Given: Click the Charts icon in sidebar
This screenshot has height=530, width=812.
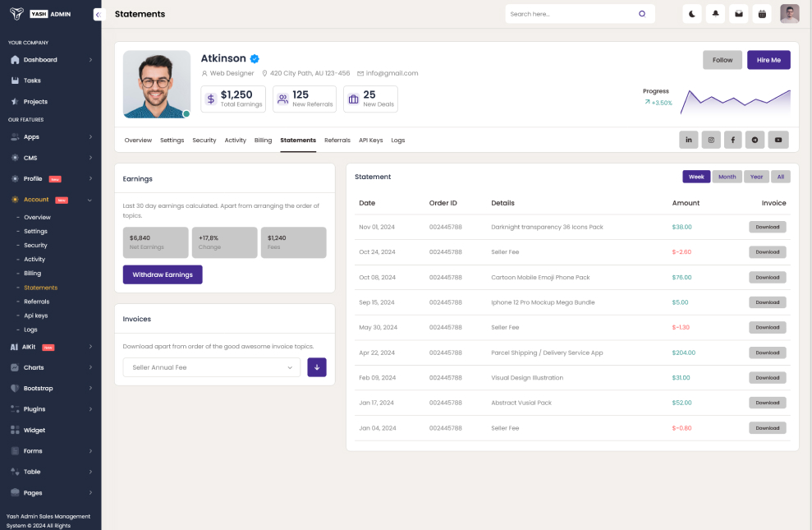Looking at the screenshot, I should [x=15, y=367].
